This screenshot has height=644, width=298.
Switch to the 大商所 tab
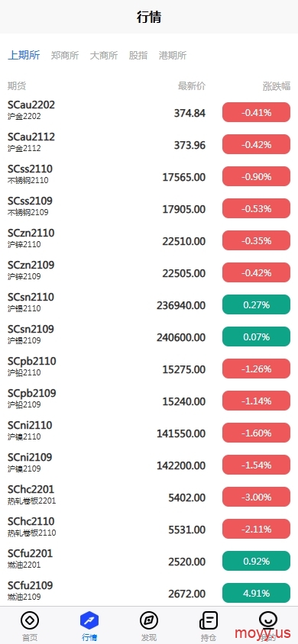coord(104,56)
